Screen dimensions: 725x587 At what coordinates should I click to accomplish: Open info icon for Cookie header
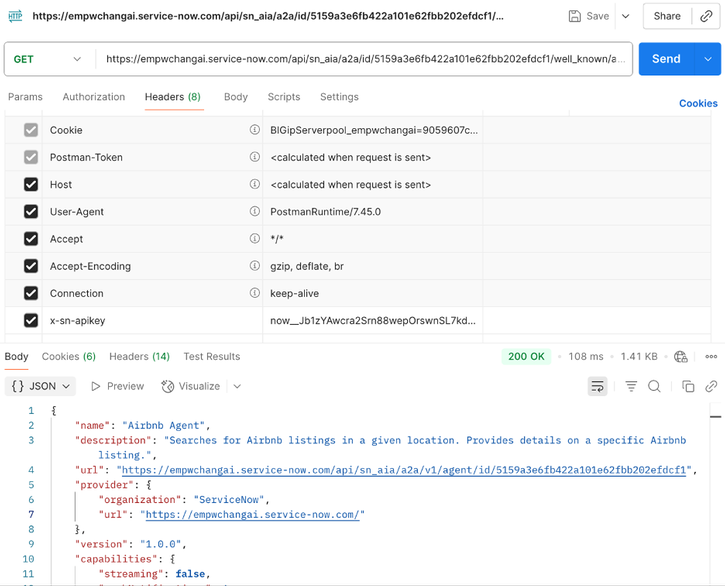(x=254, y=130)
